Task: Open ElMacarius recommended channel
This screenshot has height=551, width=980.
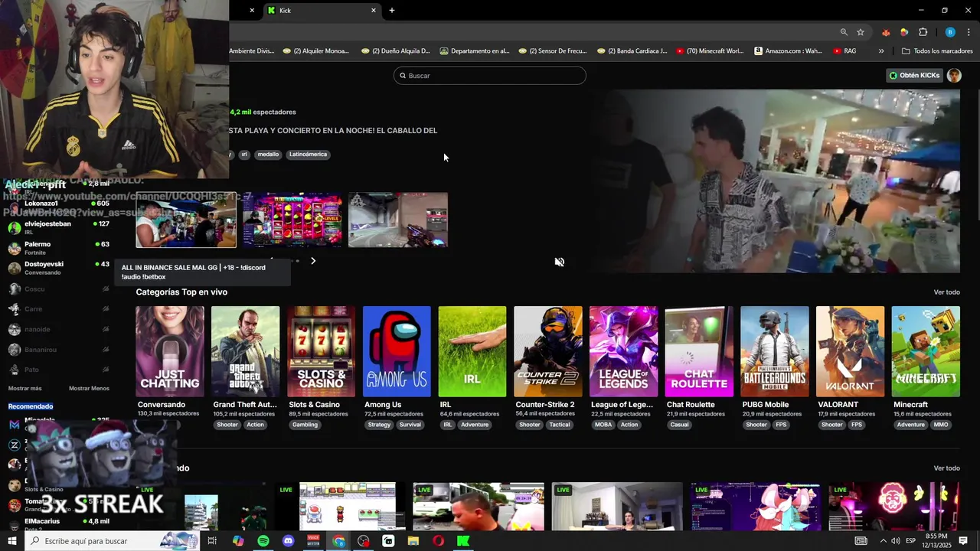Action: pyautogui.click(x=58, y=524)
